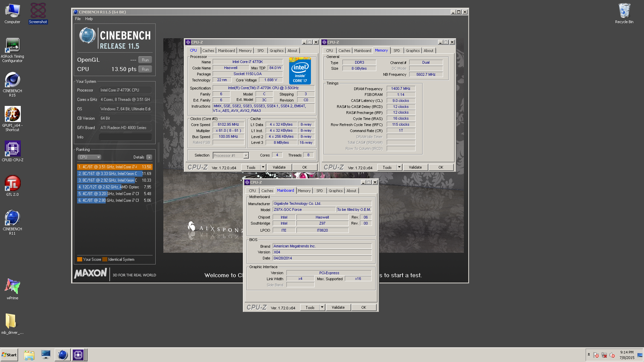Open Memory tab in the Mainboard tab window
644x362 pixels.
[x=304, y=191]
